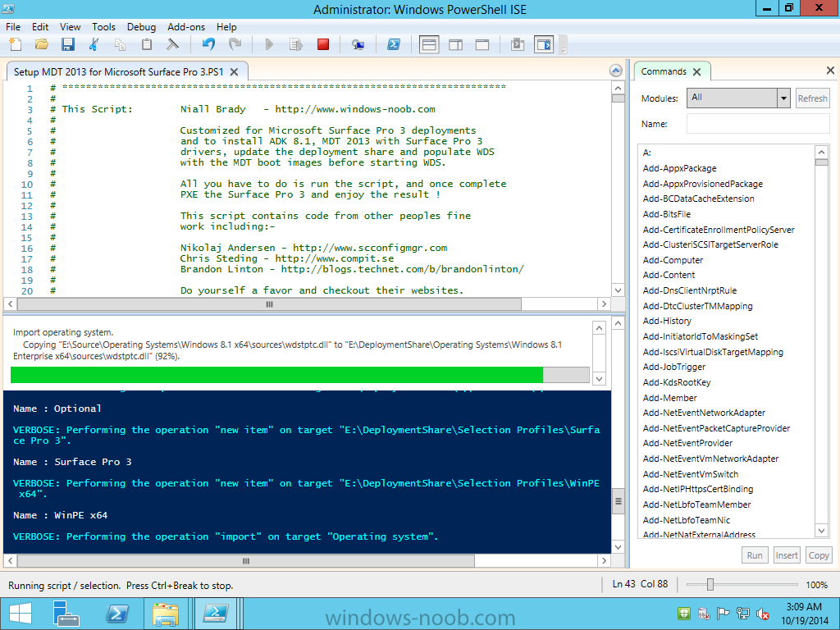
Task: Select the Setup MDT 2013 script tab
Action: click(x=119, y=72)
